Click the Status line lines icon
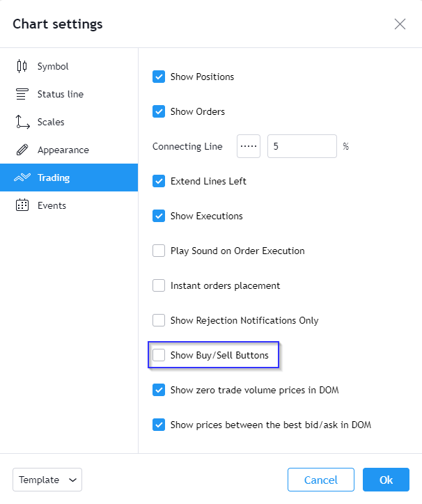Image resolution: width=422 pixels, height=504 pixels. pos(22,94)
